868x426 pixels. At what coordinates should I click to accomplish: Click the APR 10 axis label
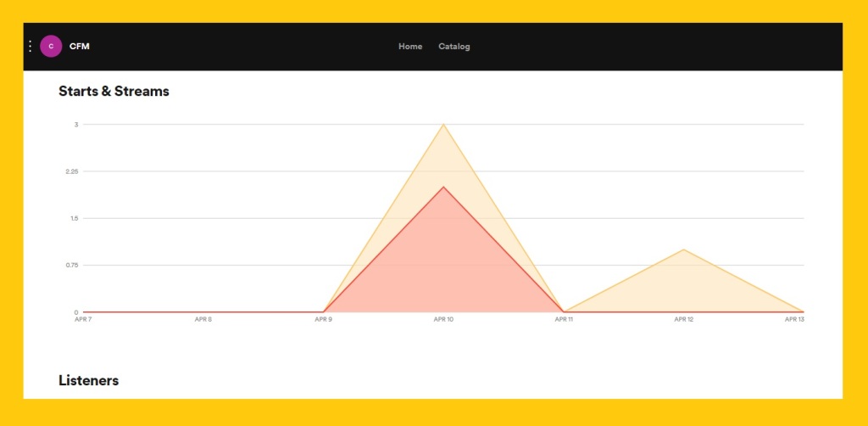coord(443,320)
